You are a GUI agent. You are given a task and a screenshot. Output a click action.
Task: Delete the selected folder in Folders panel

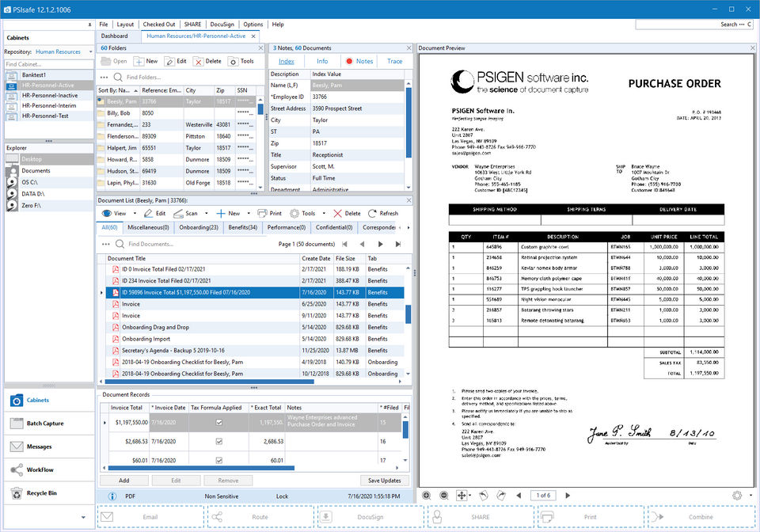[208, 61]
